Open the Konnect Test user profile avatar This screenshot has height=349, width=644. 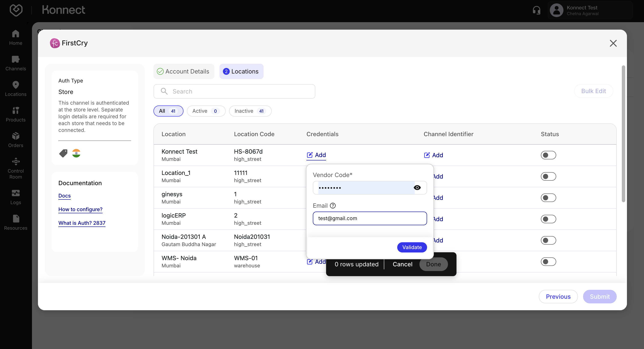[556, 10]
